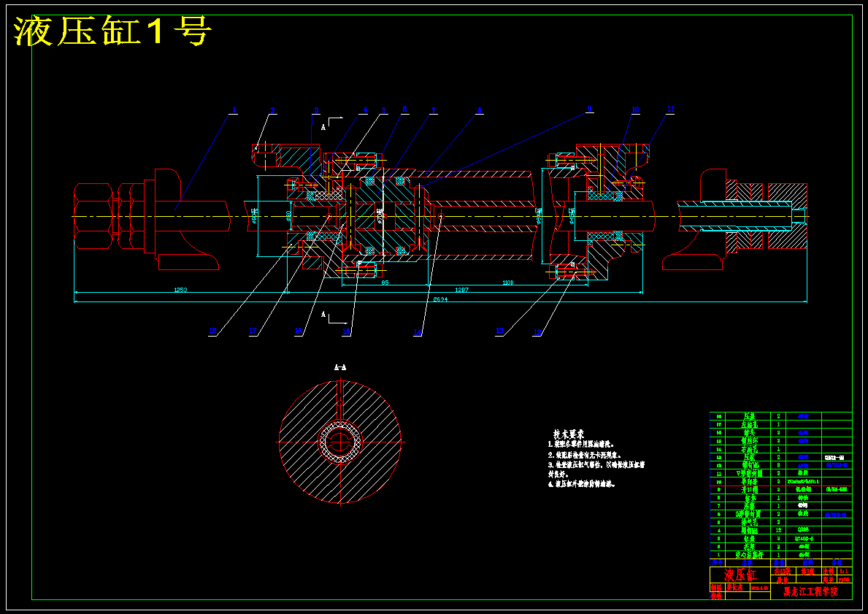This screenshot has height=614, width=868.
Task: Click the yellow title 液压缸1号
Action: pyautogui.click(x=113, y=31)
